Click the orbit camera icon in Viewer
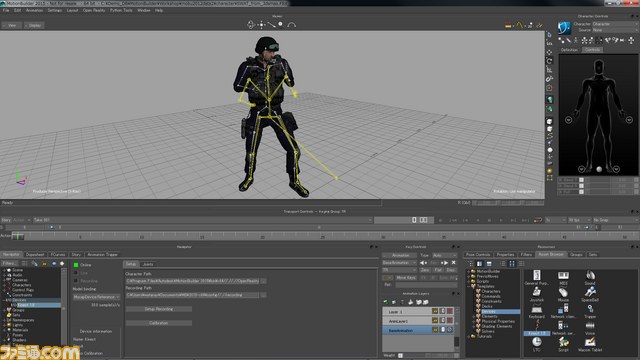 pos(251,25)
